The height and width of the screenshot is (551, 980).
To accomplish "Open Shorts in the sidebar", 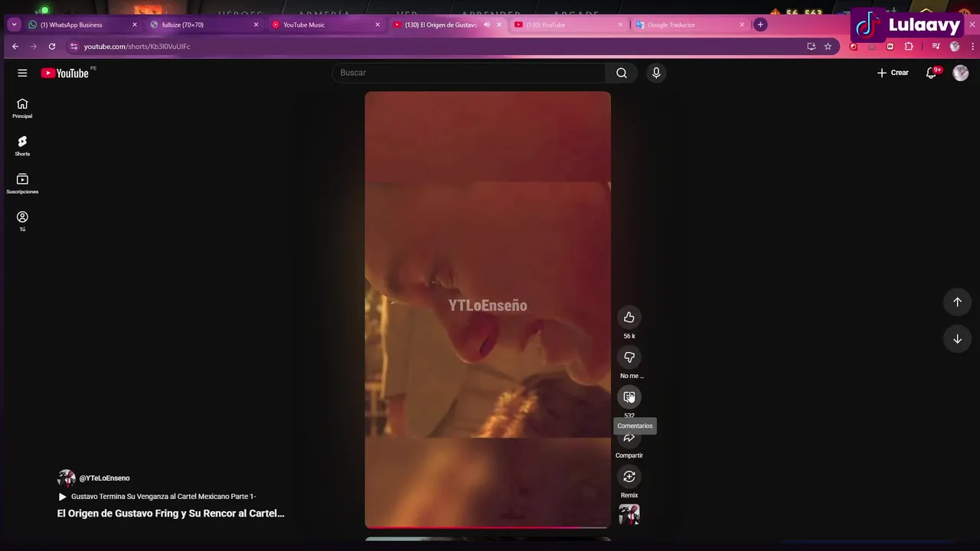I will pyautogui.click(x=22, y=146).
